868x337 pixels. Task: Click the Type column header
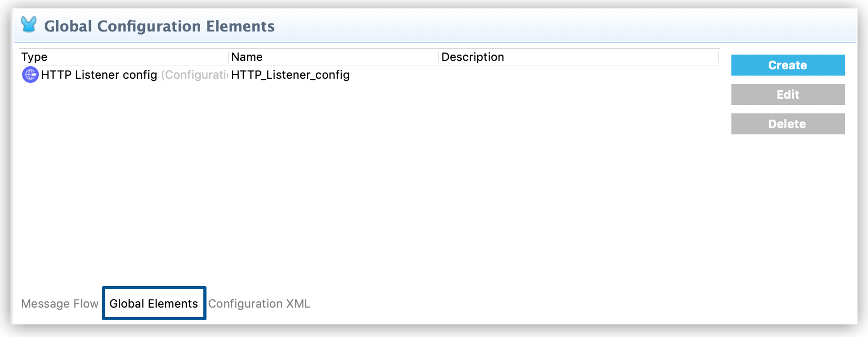[34, 57]
